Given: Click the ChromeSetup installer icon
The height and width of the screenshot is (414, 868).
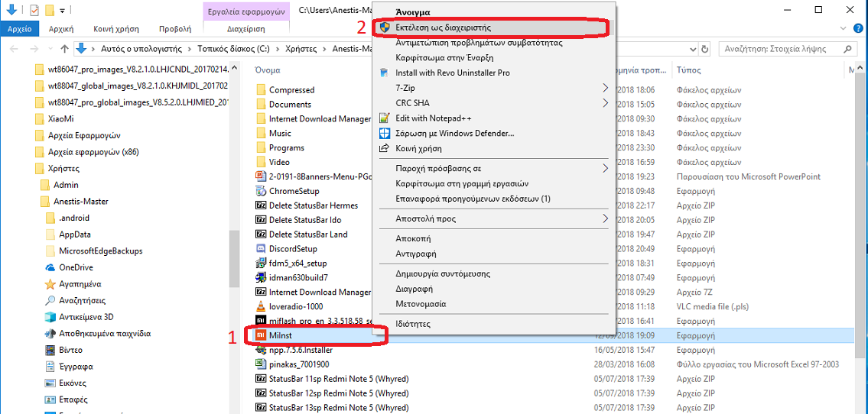Looking at the screenshot, I should pos(261,191).
